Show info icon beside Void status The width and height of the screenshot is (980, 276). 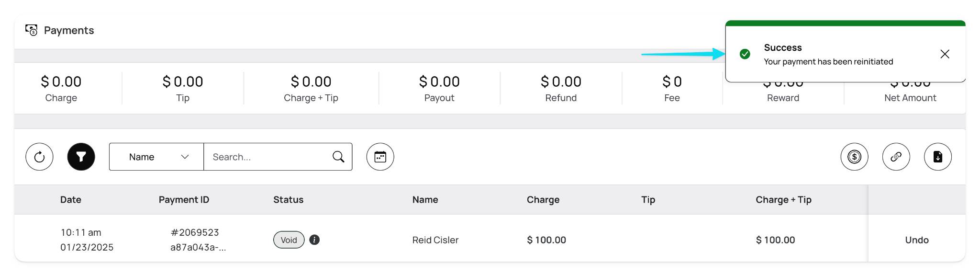[x=314, y=240]
